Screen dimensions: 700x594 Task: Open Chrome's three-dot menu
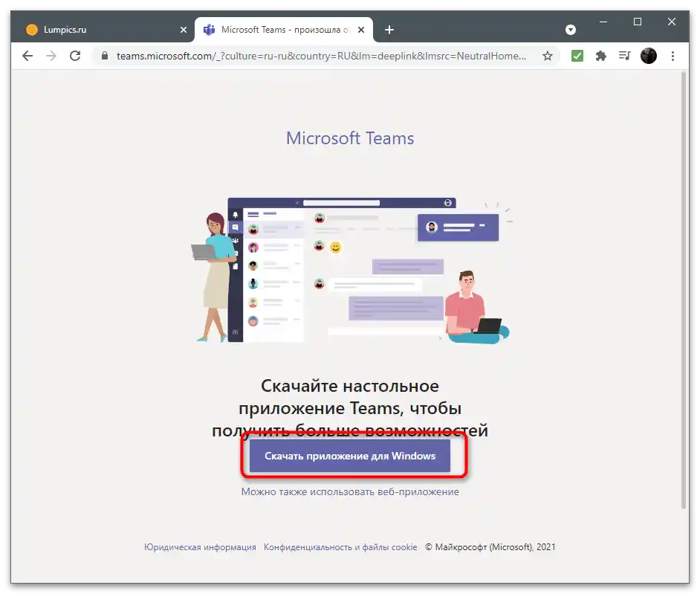click(673, 56)
